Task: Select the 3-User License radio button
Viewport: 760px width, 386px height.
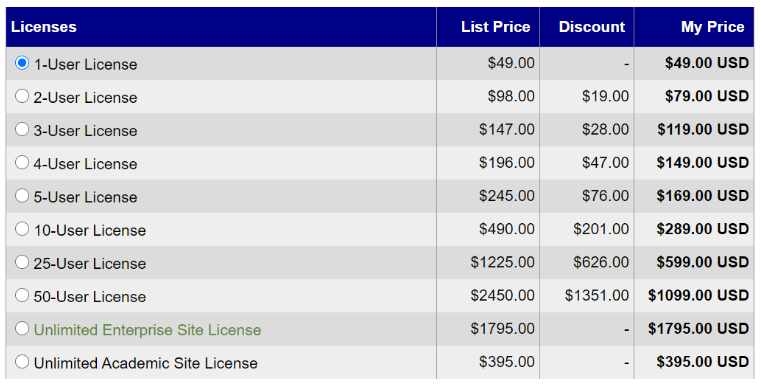Action: coord(22,129)
